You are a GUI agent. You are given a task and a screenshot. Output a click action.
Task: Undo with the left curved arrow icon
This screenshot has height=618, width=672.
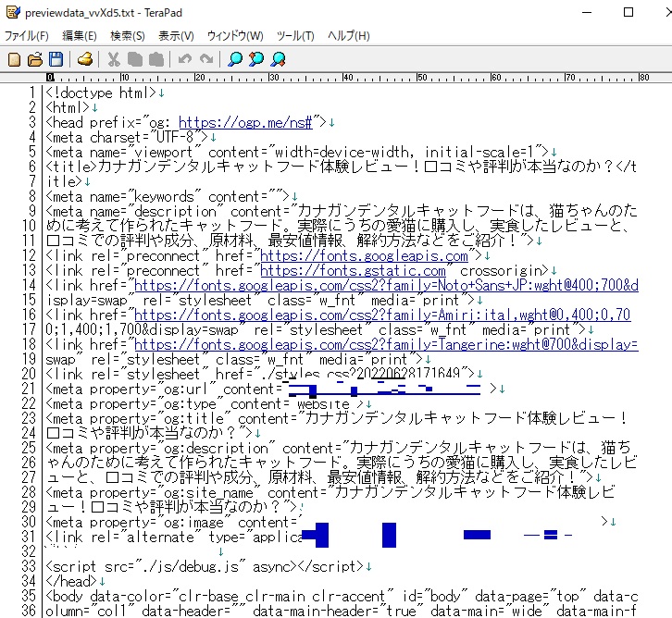tap(185, 59)
